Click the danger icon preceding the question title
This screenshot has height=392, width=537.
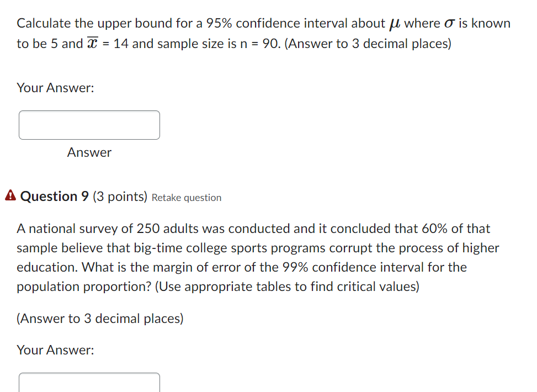(x=10, y=195)
